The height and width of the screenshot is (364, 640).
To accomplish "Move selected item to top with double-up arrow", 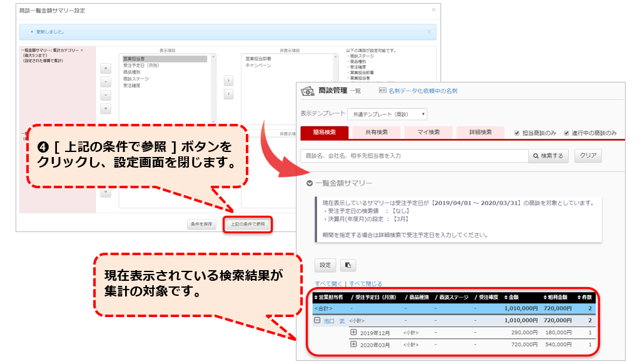I will point(106,68).
